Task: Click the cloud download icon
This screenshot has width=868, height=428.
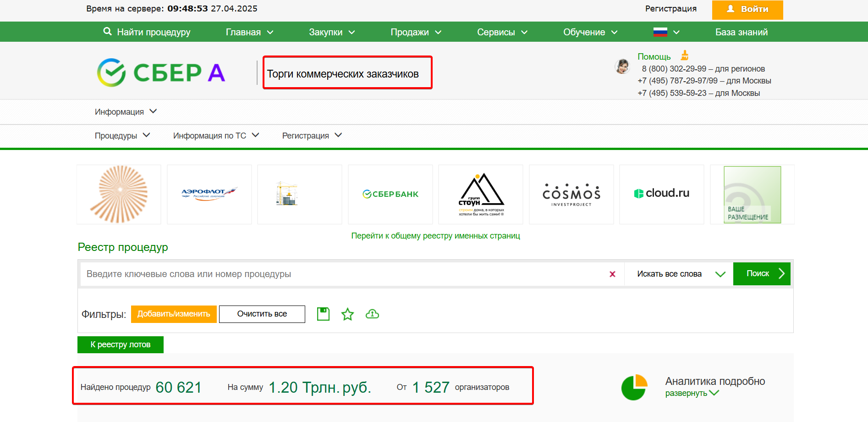Action: 372,314
